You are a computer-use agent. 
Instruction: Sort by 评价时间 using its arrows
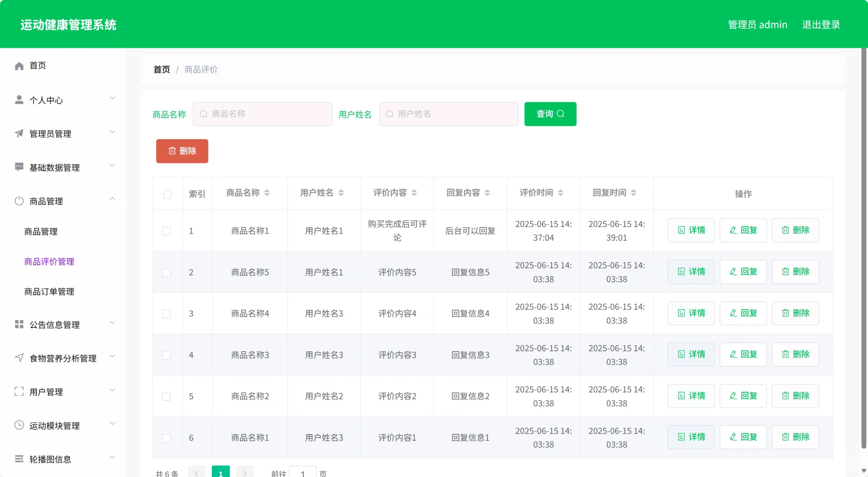coord(561,193)
